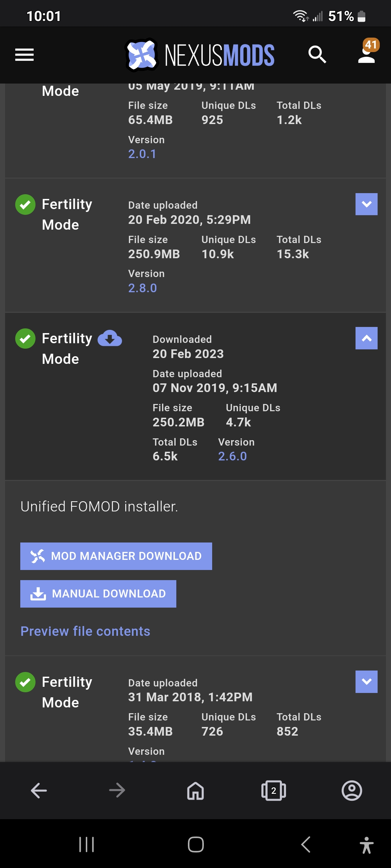The height and width of the screenshot is (868, 391).
Task: Open Preview file contents
Action: click(x=85, y=631)
